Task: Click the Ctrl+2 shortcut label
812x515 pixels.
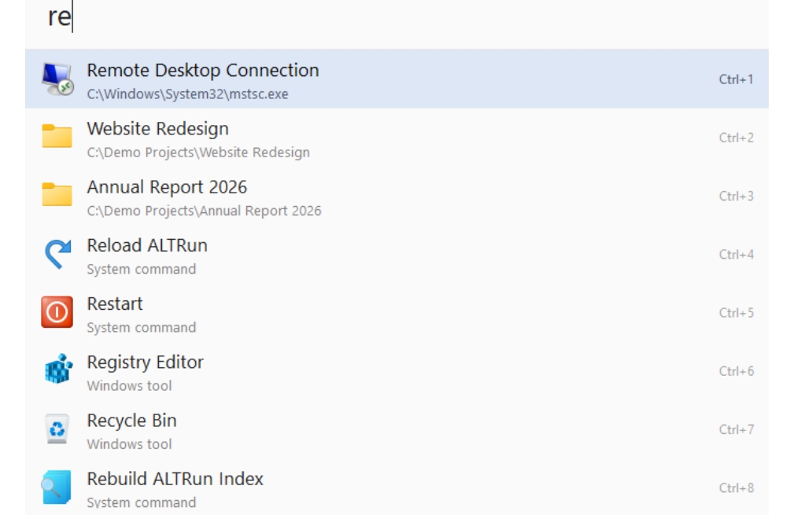Action: (736, 138)
